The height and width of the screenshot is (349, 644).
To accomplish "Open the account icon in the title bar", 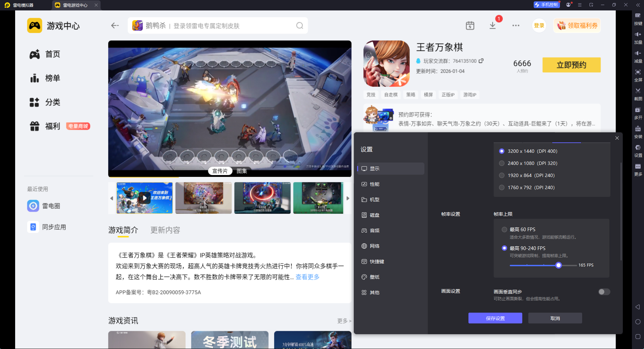I will pyautogui.click(x=568, y=5).
